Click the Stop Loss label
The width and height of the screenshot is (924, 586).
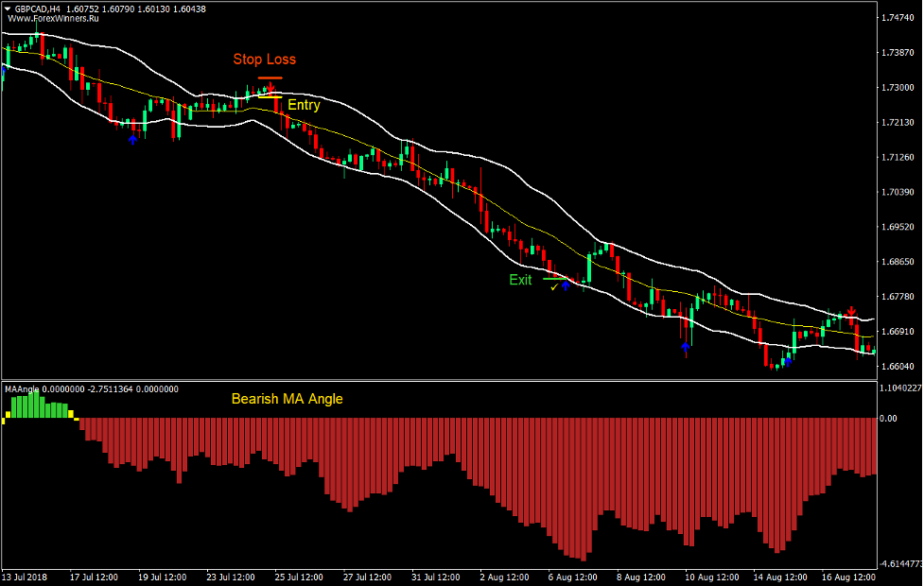(x=266, y=60)
